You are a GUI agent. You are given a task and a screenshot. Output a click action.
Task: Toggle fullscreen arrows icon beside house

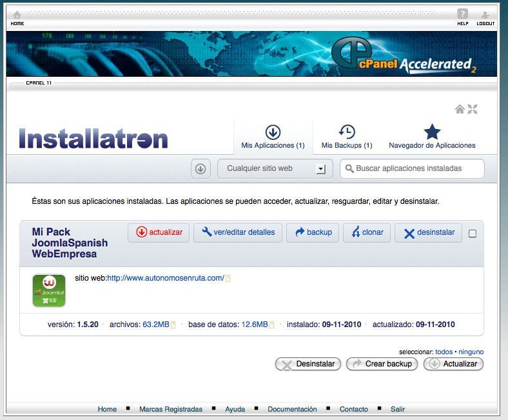point(473,109)
